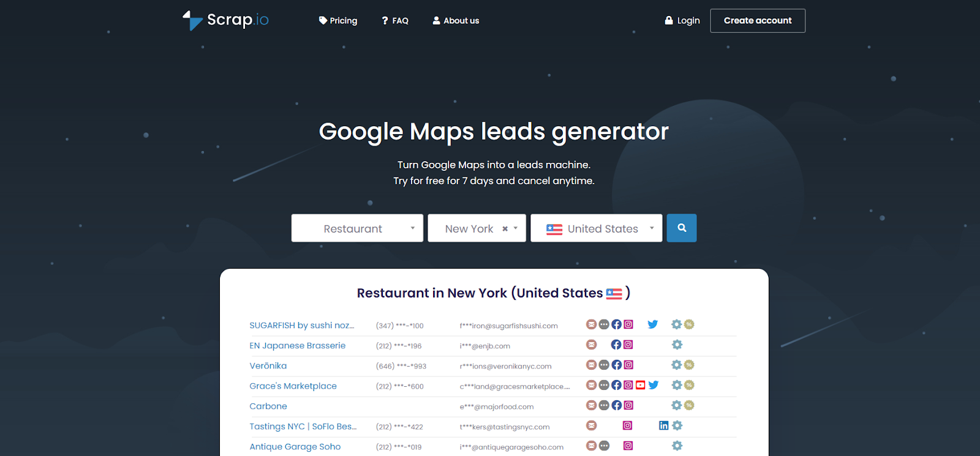Click the chat bubble icon for Antique Garage Soho
Screen dimensions: 980x456
[x=604, y=446]
